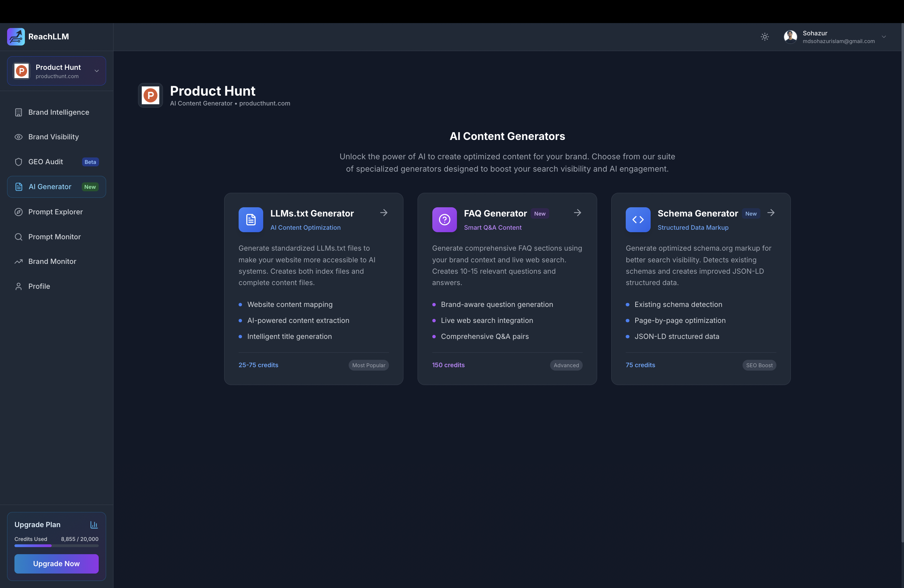Click the Schema Generator code brackets icon
The image size is (904, 588).
(638, 220)
